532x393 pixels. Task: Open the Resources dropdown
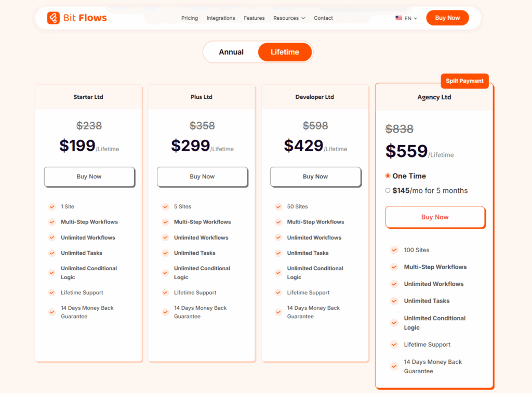click(289, 18)
